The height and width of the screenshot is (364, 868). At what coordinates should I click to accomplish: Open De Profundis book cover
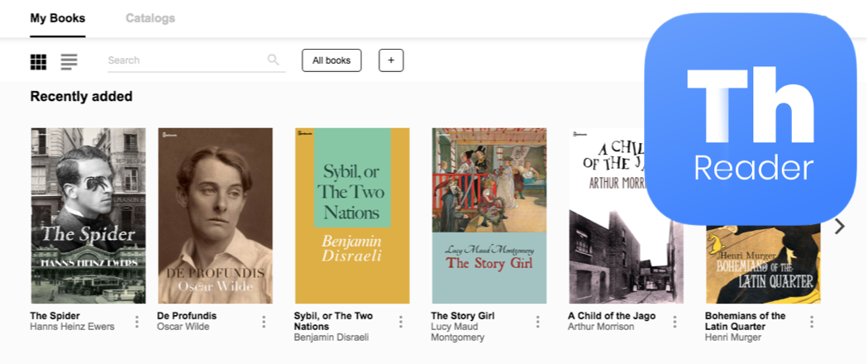tap(215, 216)
